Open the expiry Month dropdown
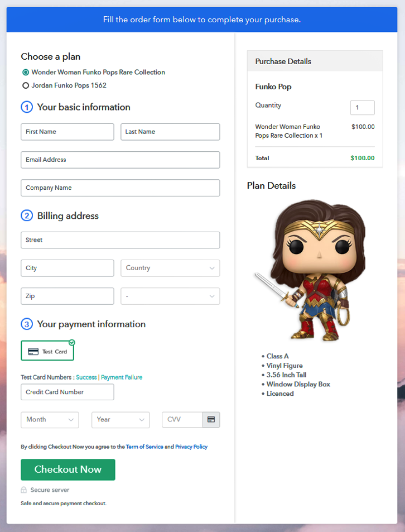Viewport: 405px width, 532px height. [50, 420]
